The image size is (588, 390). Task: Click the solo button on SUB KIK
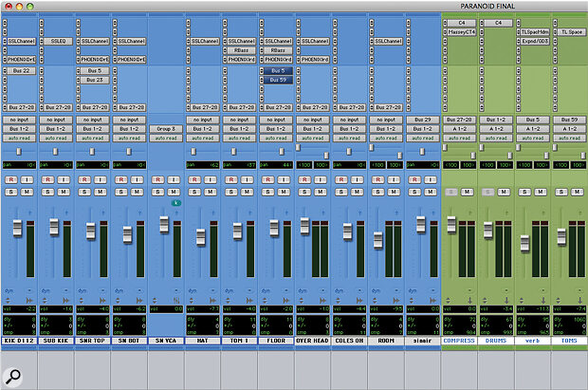(47, 191)
